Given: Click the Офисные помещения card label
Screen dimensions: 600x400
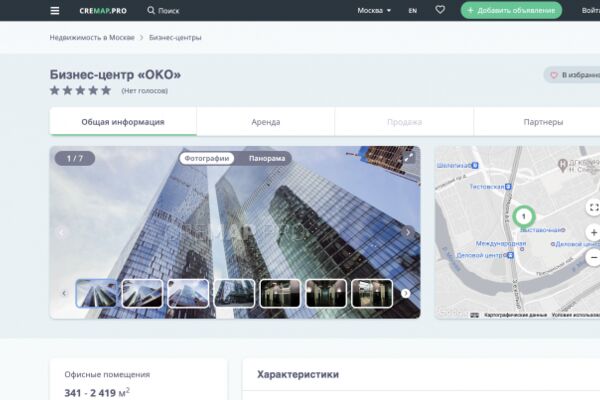Looking at the screenshot, I should pos(107,374).
